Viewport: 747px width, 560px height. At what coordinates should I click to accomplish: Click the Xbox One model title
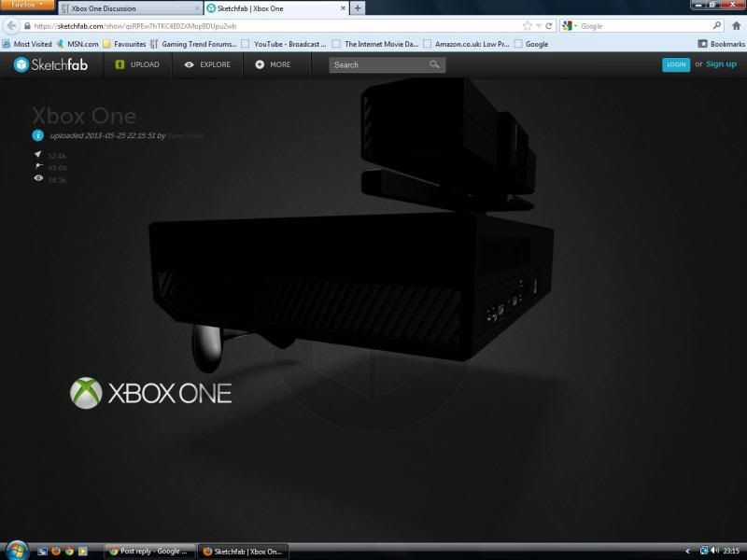click(x=84, y=116)
